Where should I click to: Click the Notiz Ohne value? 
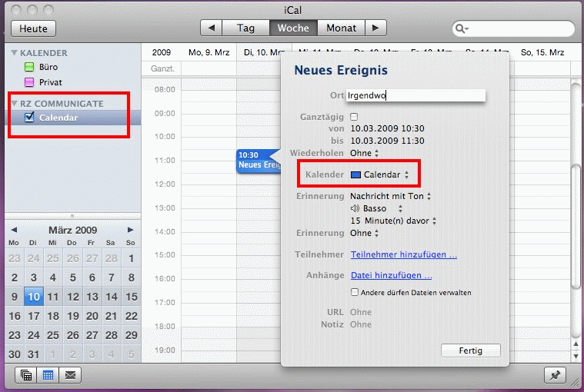(x=361, y=324)
